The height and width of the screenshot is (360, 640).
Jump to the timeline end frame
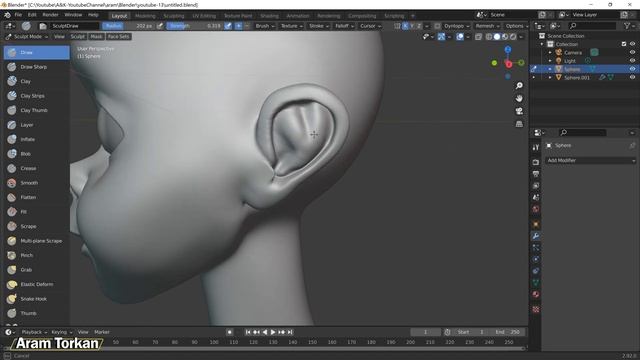(x=290, y=332)
